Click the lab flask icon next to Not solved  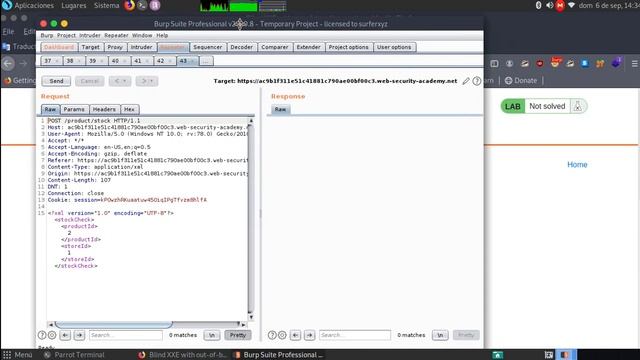click(578, 106)
